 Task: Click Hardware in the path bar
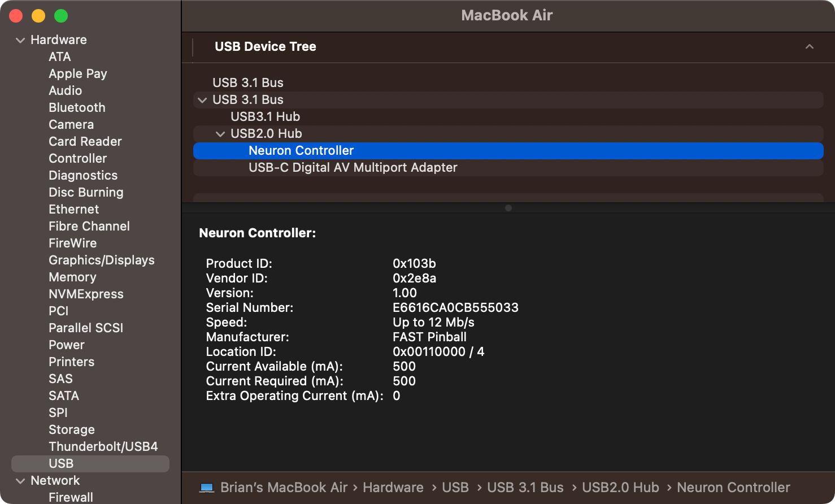click(393, 488)
